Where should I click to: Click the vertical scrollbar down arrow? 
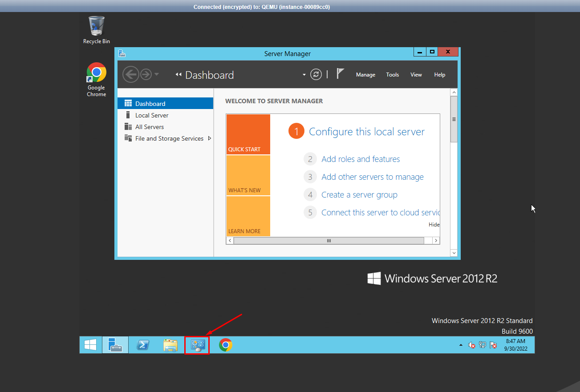click(x=454, y=253)
